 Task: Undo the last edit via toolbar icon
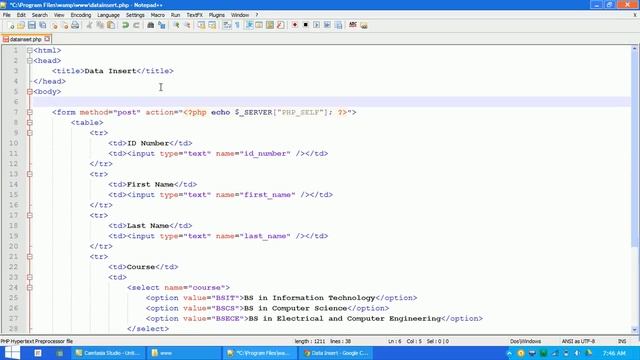tap(125, 25)
